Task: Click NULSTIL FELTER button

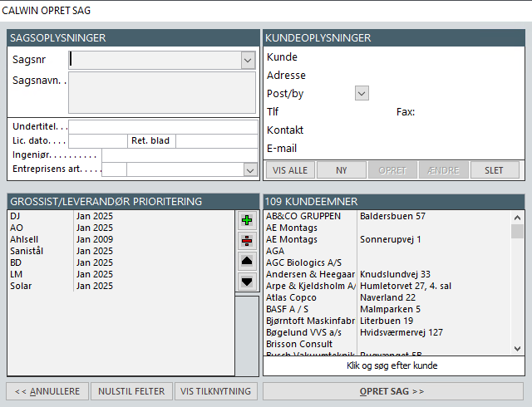Action: click(131, 391)
